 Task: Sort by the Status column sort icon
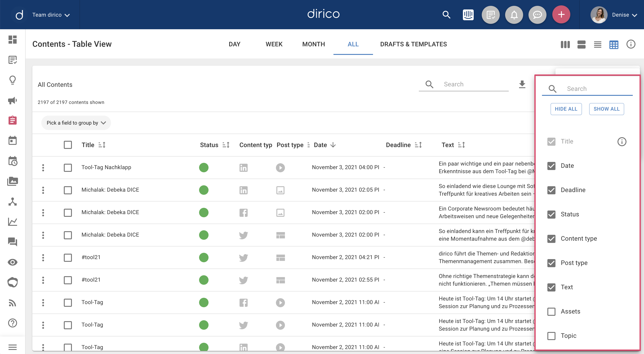pos(226,145)
